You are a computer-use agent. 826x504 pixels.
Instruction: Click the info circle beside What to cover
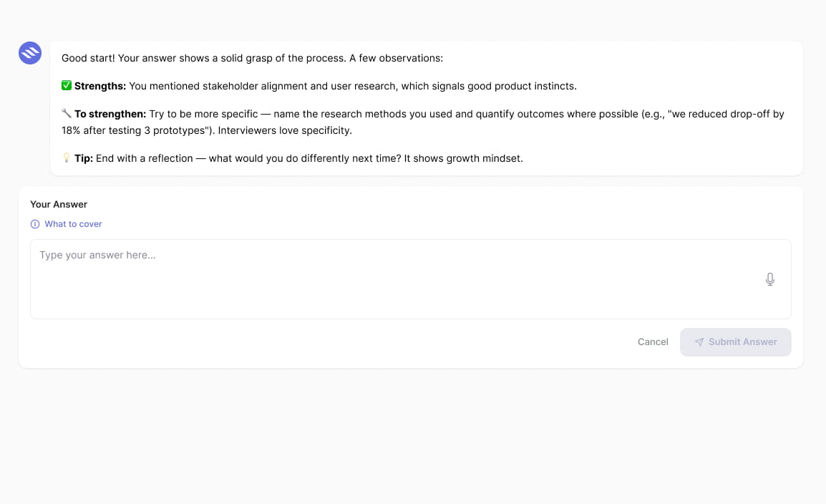tap(35, 224)
